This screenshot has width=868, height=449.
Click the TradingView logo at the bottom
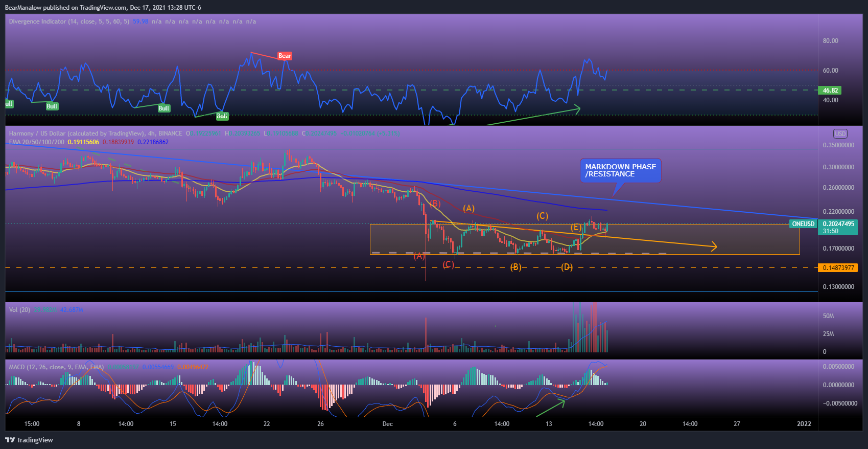pos(29,440)
